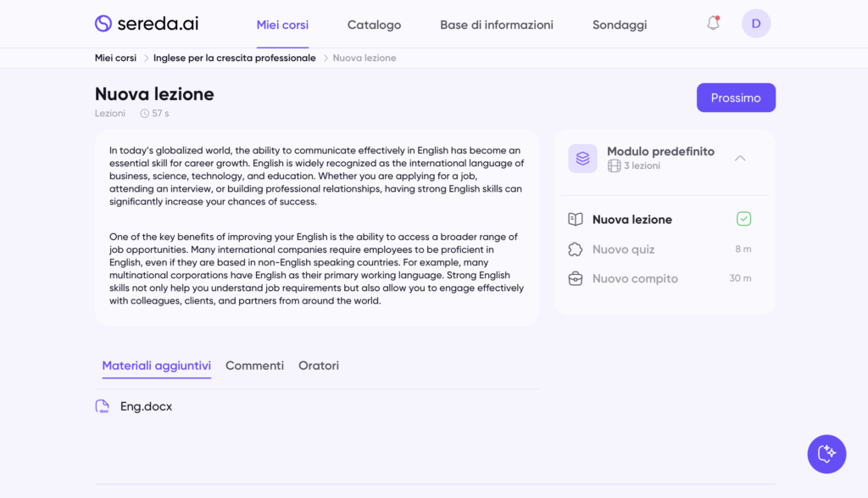
Task: Go to Base di informazioni
Action: (497, 25)
